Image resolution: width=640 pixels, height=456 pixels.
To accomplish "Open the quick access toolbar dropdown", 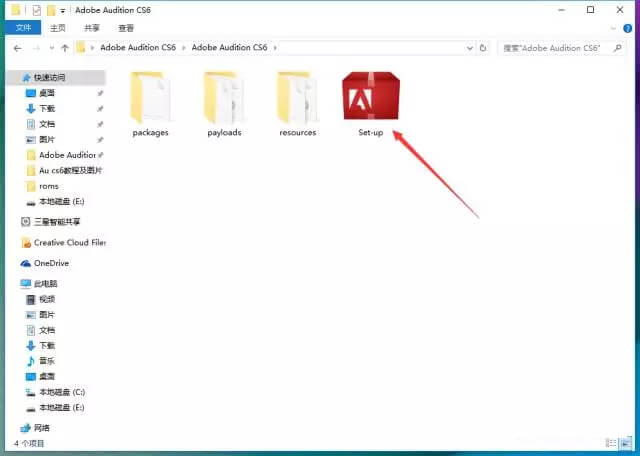I will point(63,11).
